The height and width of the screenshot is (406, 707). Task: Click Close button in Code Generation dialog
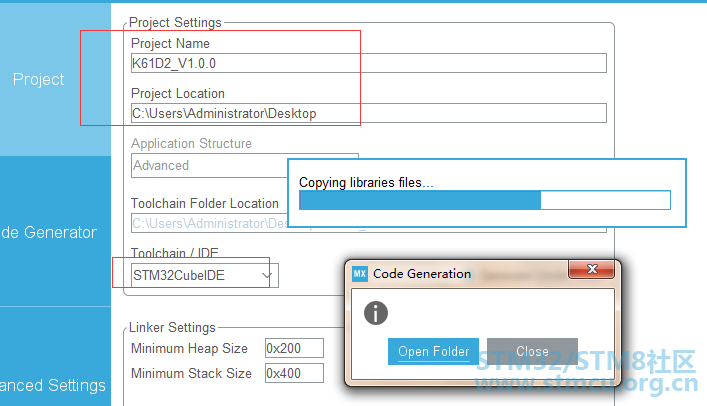pyautogui.click(x=532, y=351)
